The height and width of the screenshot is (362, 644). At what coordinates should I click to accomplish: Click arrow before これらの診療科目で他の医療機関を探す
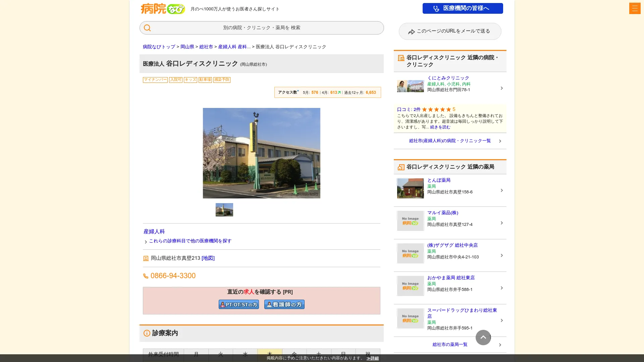coord(146,242)
